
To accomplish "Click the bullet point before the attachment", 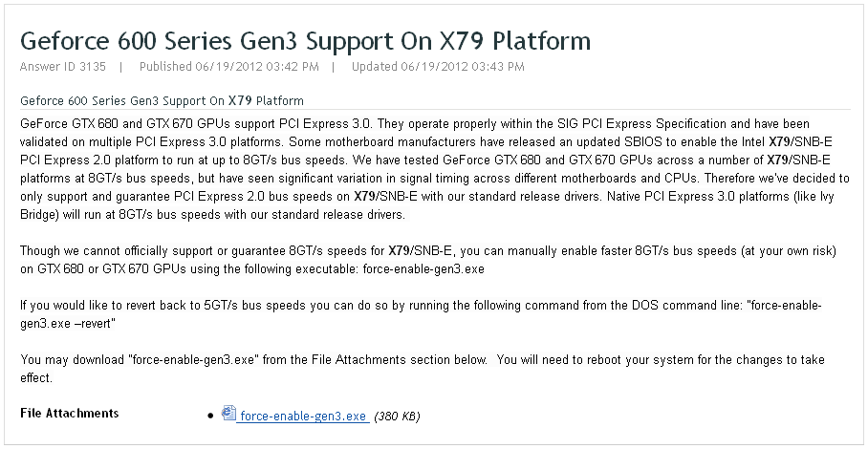I will pyautogui.click(x=210, y=416).
